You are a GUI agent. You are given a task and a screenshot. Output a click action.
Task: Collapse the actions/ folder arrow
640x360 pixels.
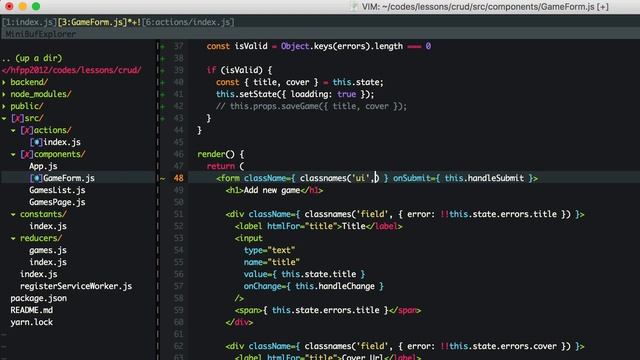click(x=13, y=131)
